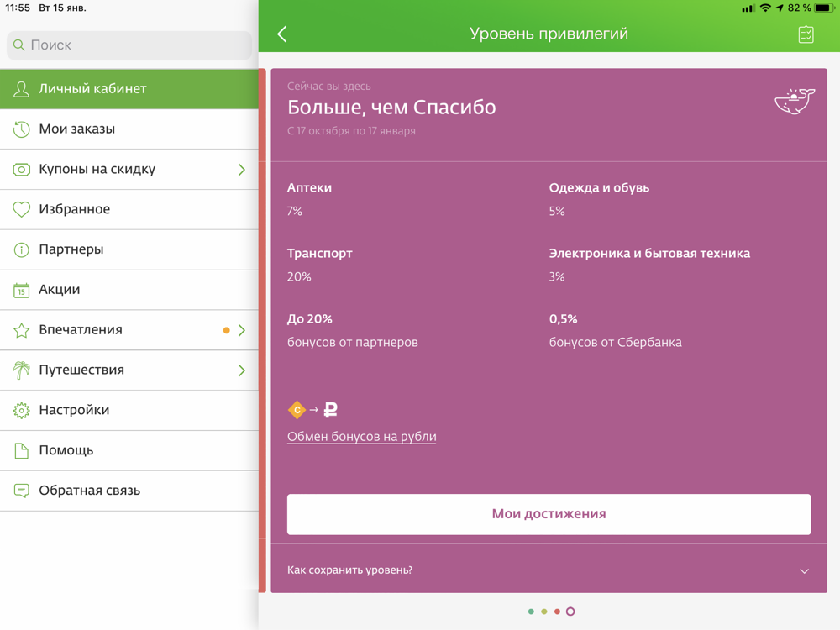840x630 pixels.
Task: Select the green first page dot
Action: tap(531, 612)
